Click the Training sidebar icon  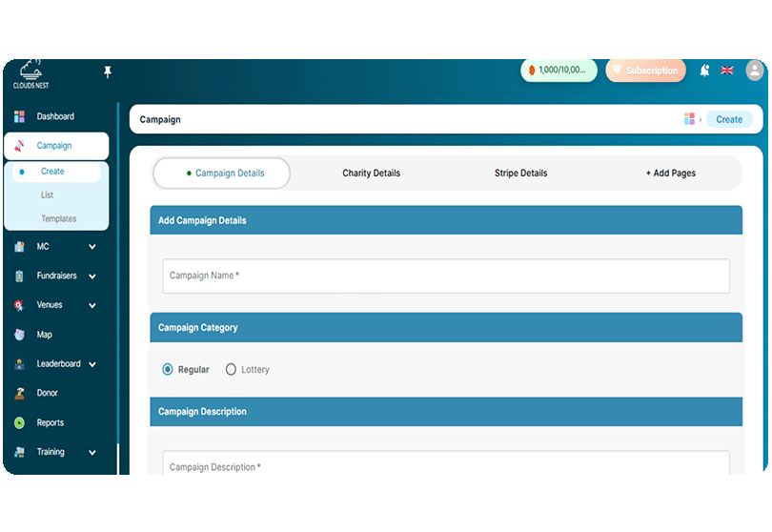point(19,452)
